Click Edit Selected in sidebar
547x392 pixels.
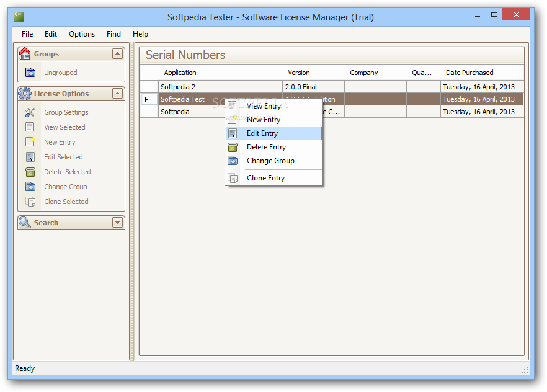pyautogui.click(x=63, y=157)
